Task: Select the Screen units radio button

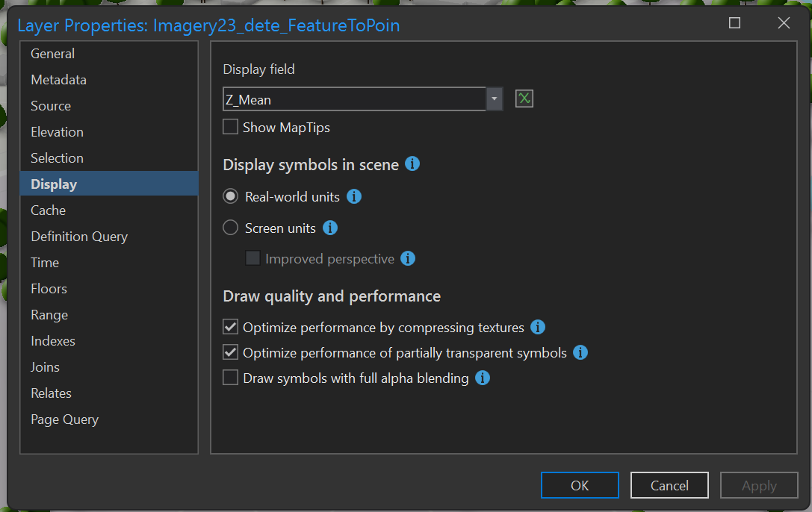Action: pyautogui.click(x=231, y=228)
